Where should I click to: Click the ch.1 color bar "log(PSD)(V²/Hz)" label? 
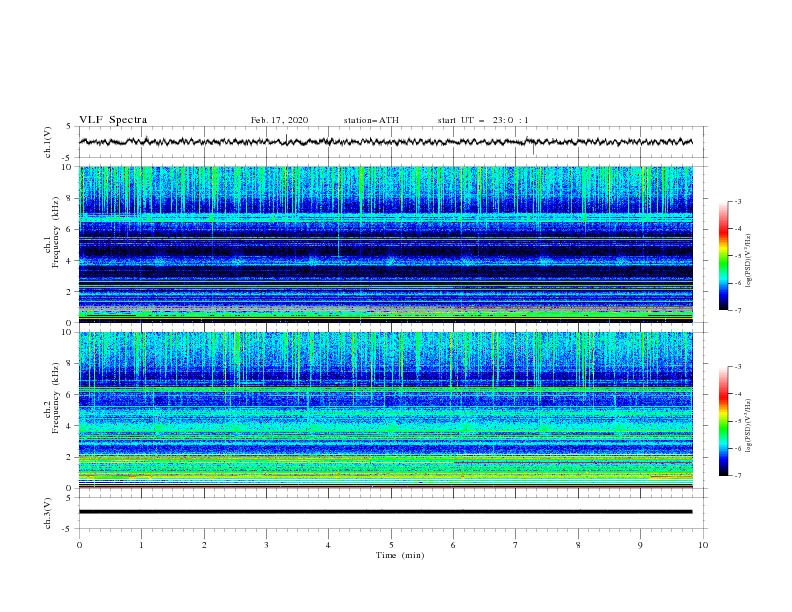(x=749, y=261)
